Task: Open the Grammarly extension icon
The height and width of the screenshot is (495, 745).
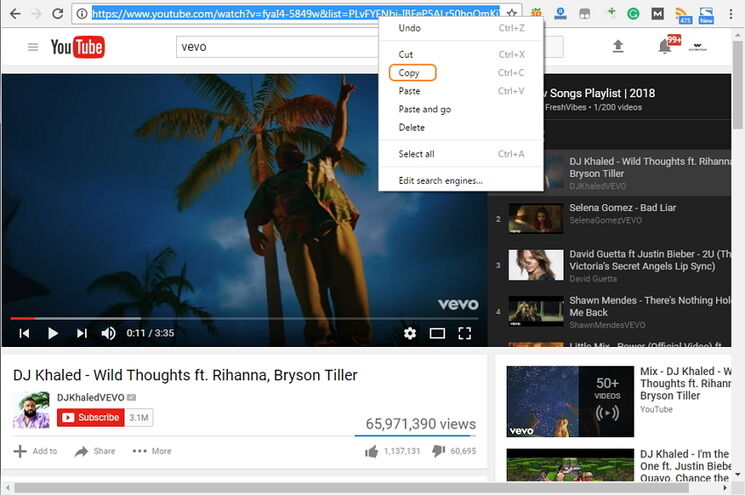Action: click(633, 14)
